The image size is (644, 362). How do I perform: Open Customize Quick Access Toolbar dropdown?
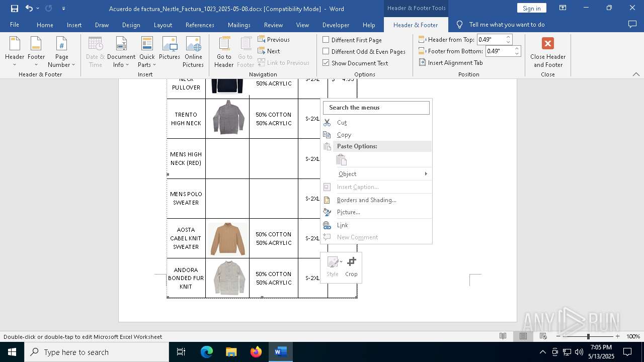coord(63,9)
